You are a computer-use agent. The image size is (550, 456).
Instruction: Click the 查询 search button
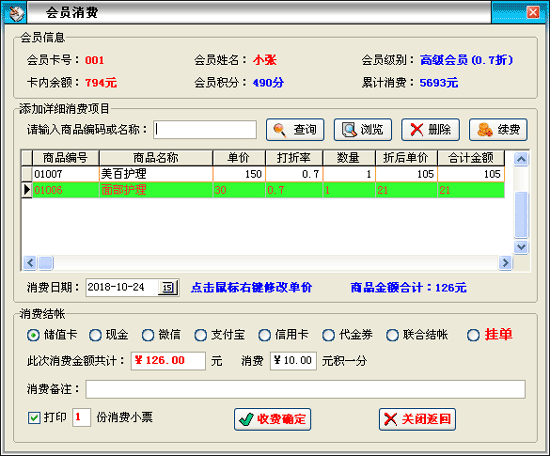pyautogui.click(x=295, y=129)
